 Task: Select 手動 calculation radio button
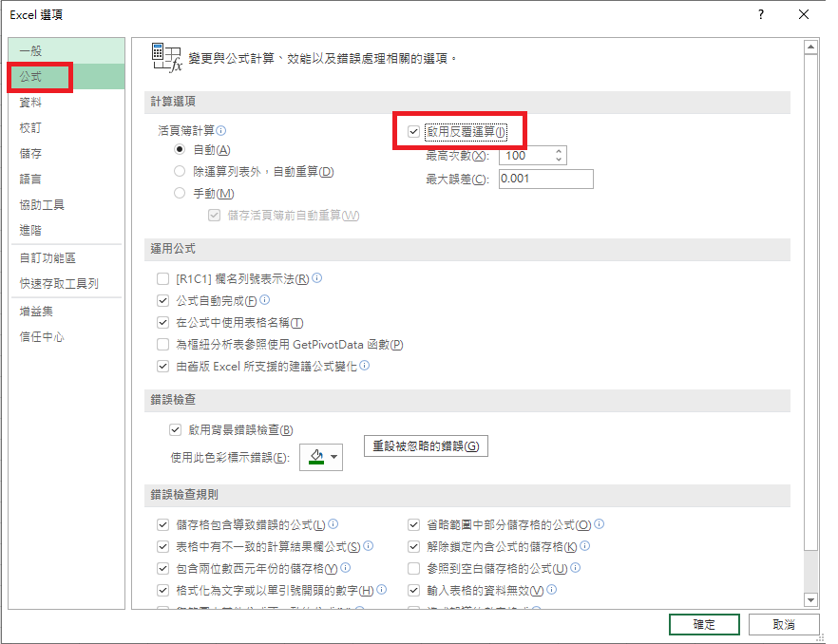(180, 193)
